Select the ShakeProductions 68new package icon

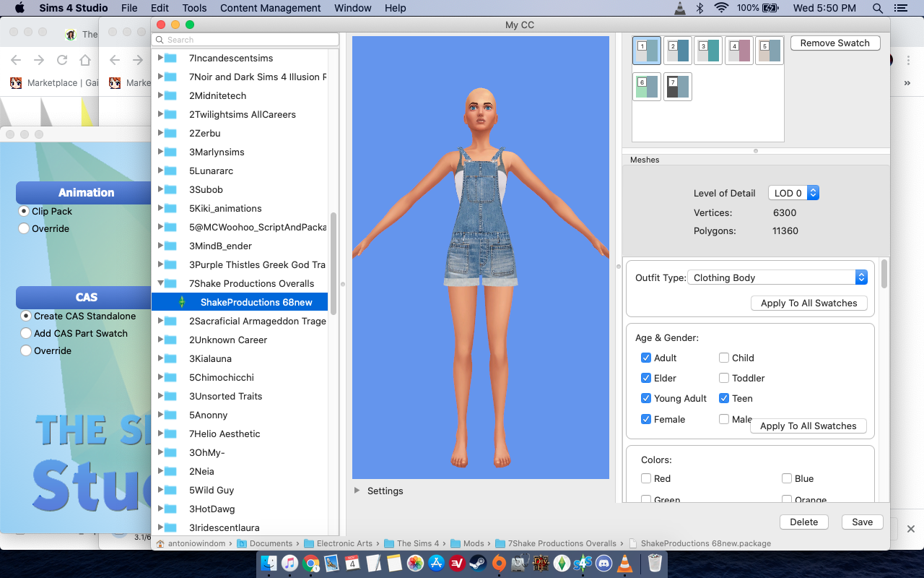click(183, 302)
